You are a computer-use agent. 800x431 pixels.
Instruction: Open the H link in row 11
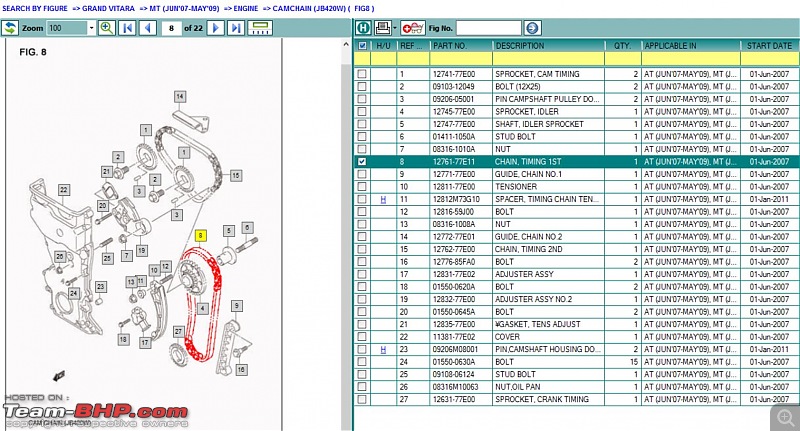pyautogui.click(x=383, y=199)
